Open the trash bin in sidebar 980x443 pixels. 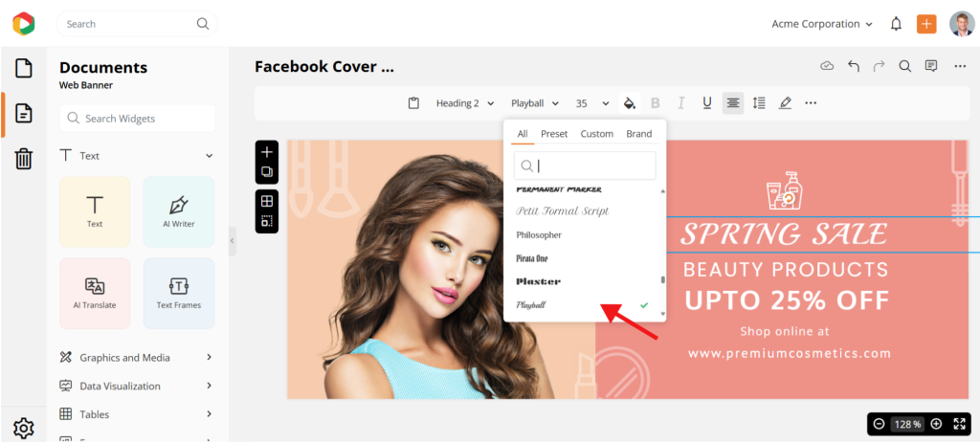click(x=24, y=159)
